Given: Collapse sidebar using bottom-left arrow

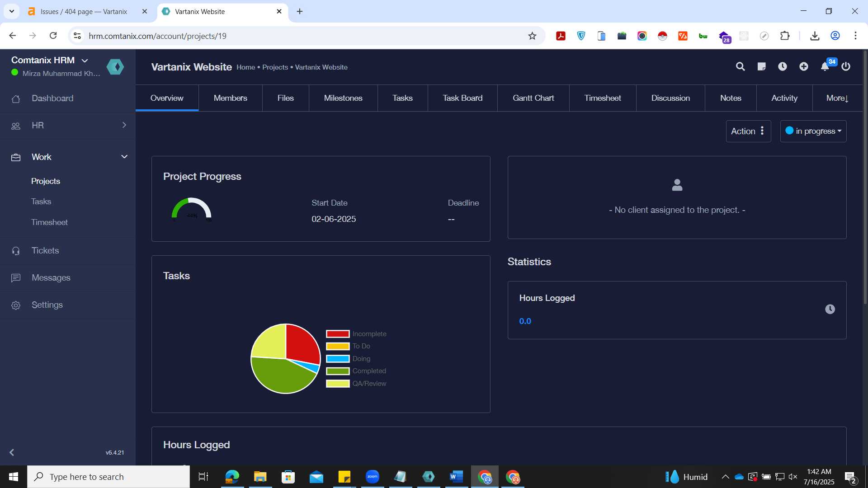Looking at the screenshot, I should pyautogui.click(x=12, y=452).
